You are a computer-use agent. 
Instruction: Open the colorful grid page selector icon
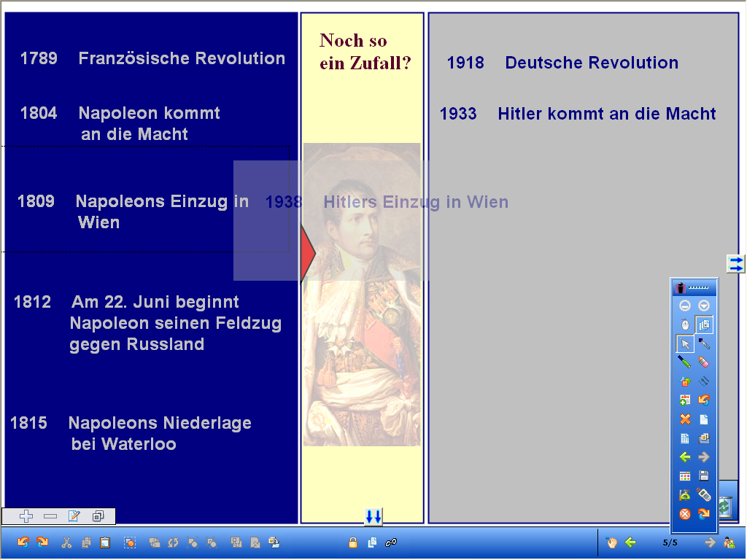click(x=684, y=475)
